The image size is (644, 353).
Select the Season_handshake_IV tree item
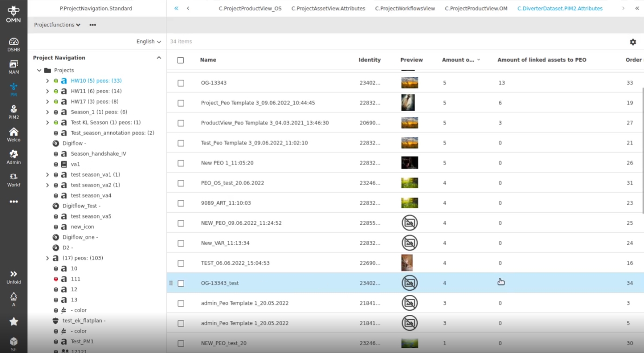coord(98,154)
